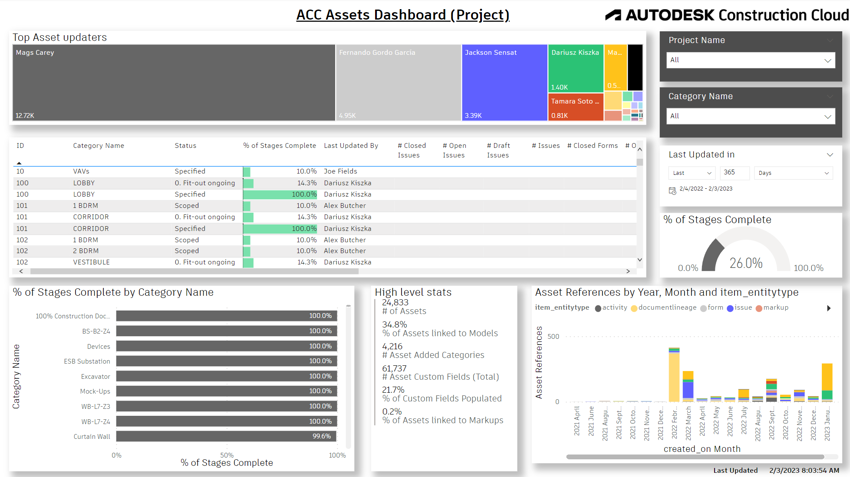Open the Days unit dropdown
Image resolution: width=850 pixels, height=477 pixels.
pos(794,173)
